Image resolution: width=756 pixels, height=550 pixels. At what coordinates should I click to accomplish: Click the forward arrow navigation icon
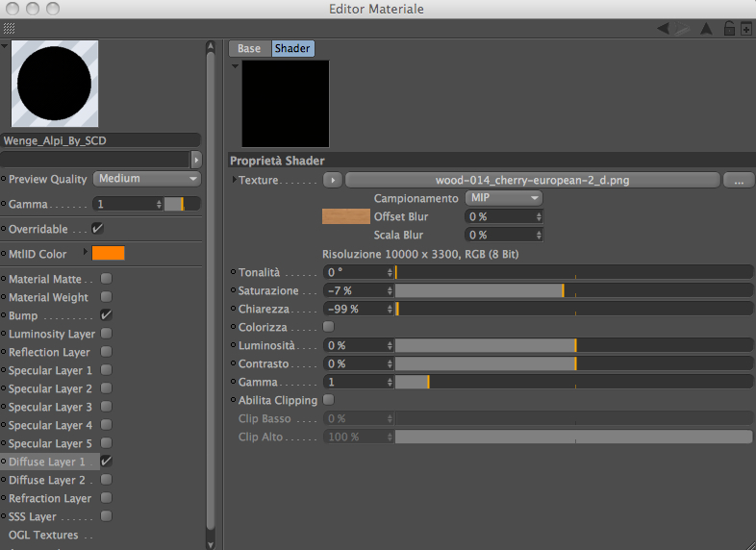(x=682, y=29)
